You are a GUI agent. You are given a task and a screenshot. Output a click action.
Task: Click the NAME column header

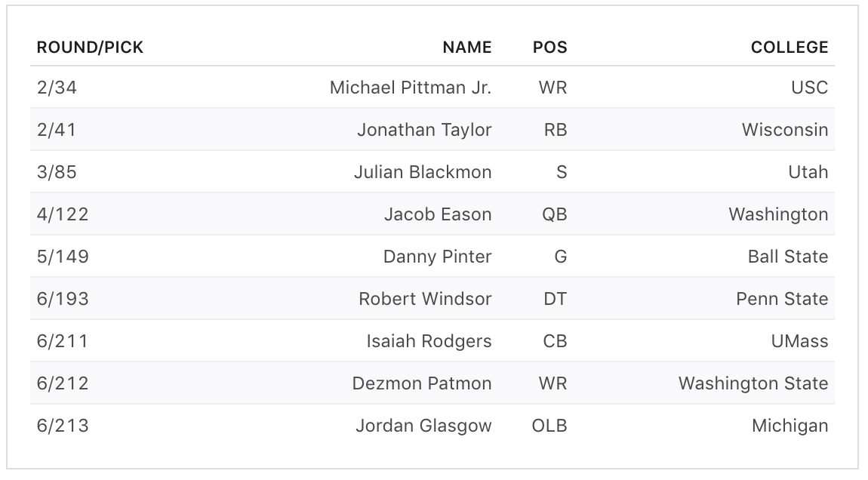467,48
